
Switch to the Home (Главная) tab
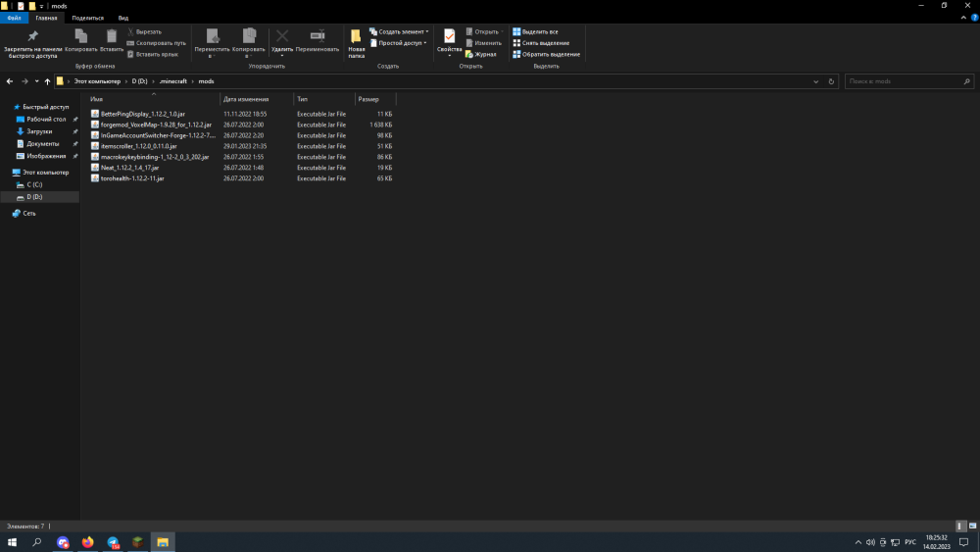pyautogui.click(x=46, y=18)
